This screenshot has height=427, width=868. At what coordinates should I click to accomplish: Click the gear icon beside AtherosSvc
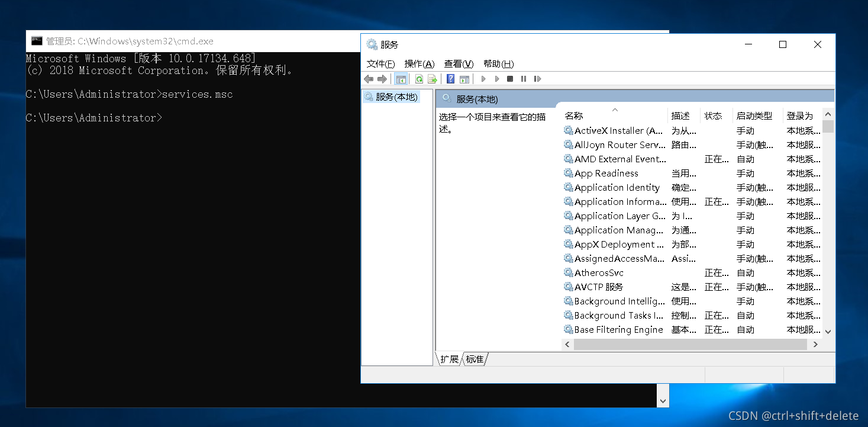click(x=569, y=272)
